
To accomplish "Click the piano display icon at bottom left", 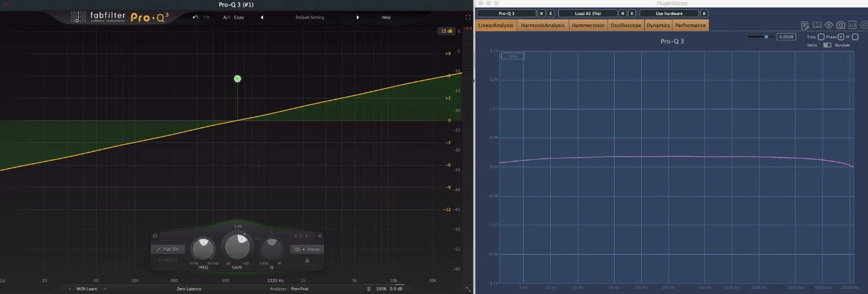I will tap(3, 281).
